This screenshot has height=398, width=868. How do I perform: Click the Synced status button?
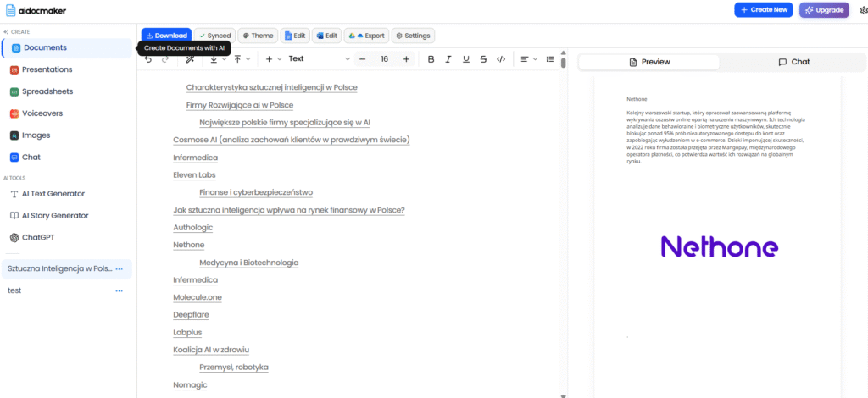click(214, 36)
